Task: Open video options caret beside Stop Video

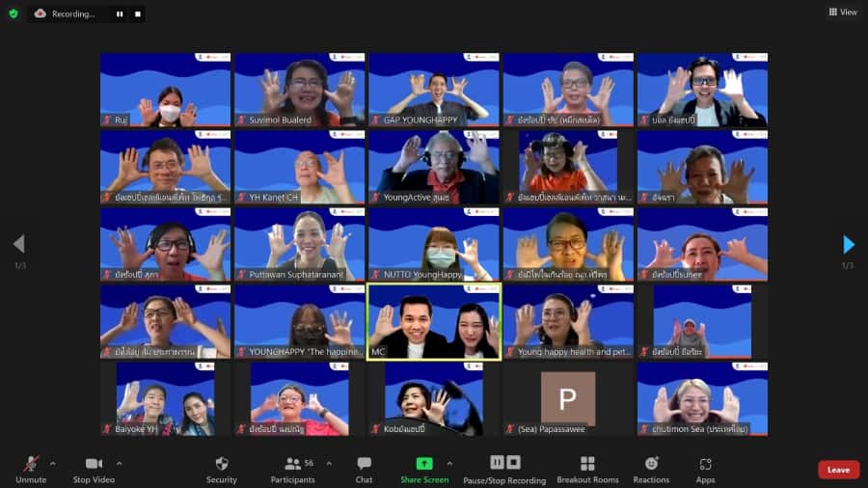Action: click(120, 463)
